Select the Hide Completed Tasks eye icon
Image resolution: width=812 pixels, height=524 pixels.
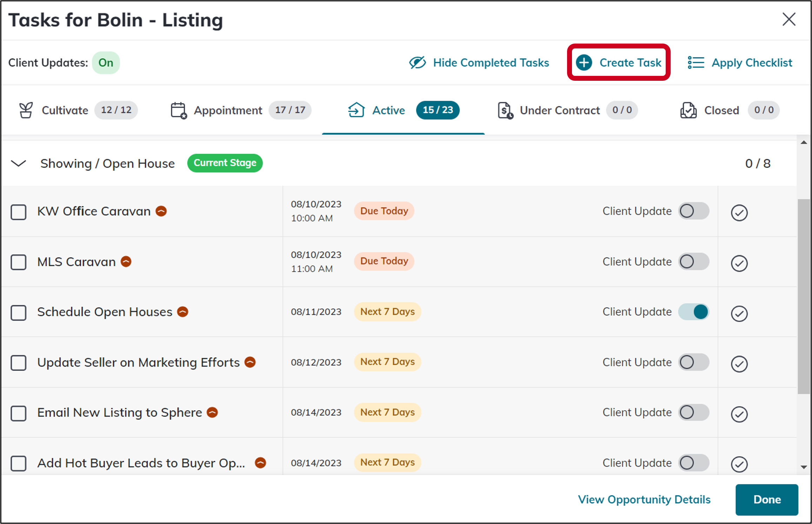tap(417, 62)
